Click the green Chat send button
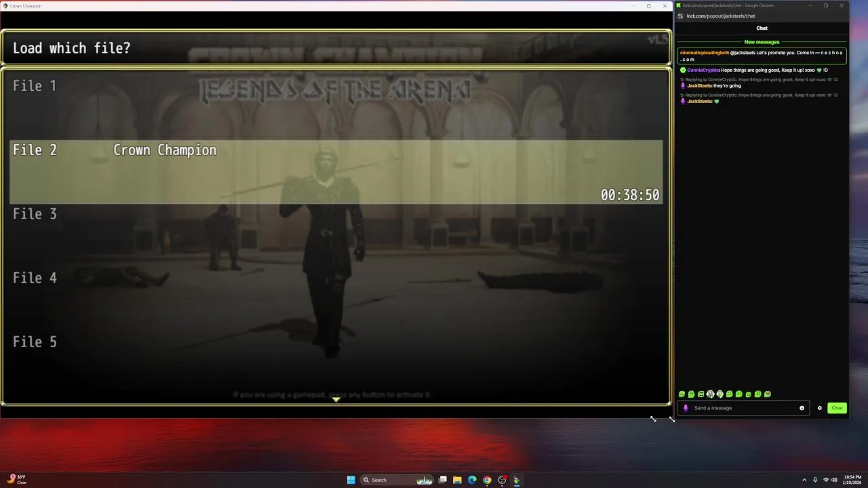868x488 pixels. [x=837, y=408]
